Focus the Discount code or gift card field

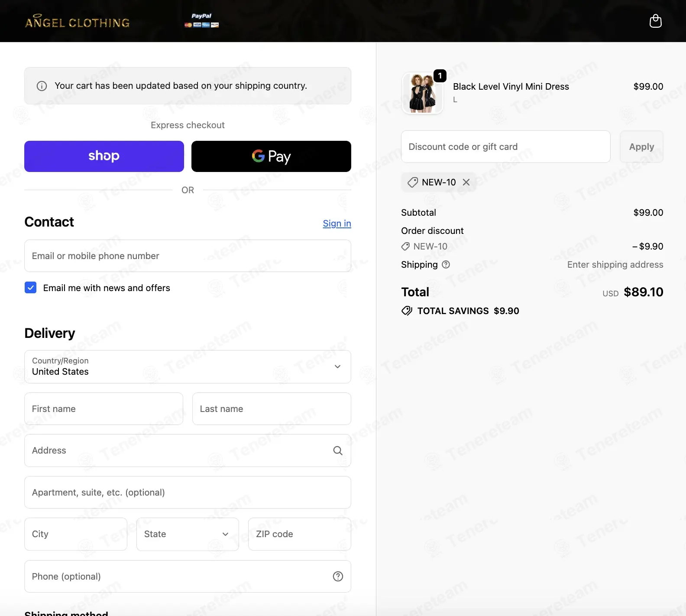click(505, 147)
